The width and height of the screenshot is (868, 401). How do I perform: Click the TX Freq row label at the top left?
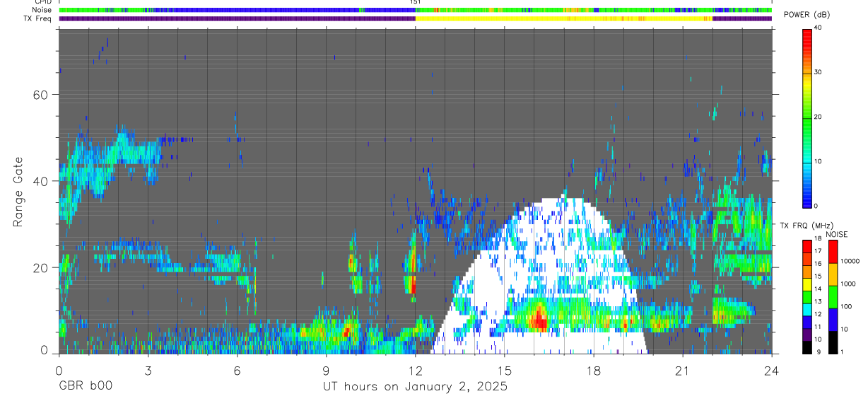tap(37, 18)
